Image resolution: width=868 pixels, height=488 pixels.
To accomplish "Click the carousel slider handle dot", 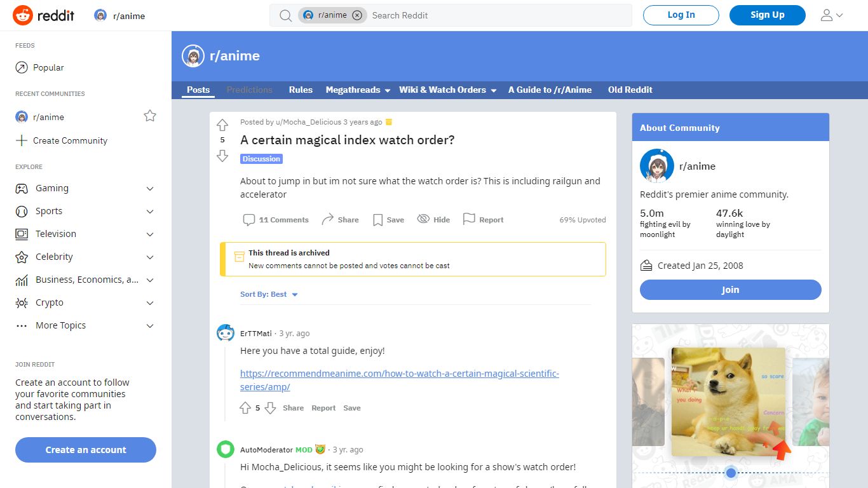I will coord(731,473).
